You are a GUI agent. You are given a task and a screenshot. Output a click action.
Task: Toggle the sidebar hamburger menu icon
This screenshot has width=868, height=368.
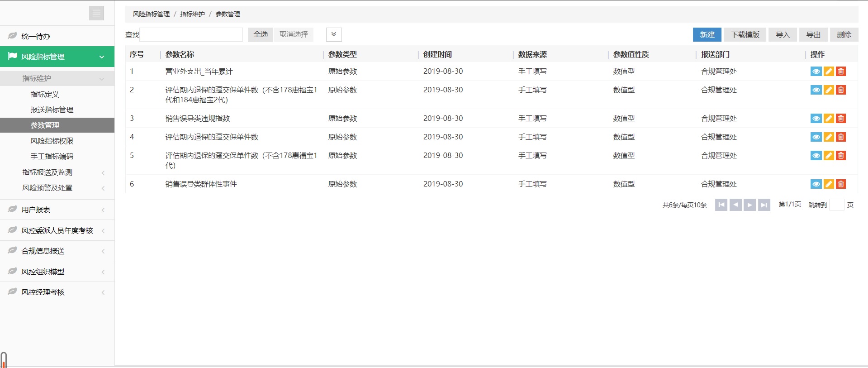coord(96,13)
